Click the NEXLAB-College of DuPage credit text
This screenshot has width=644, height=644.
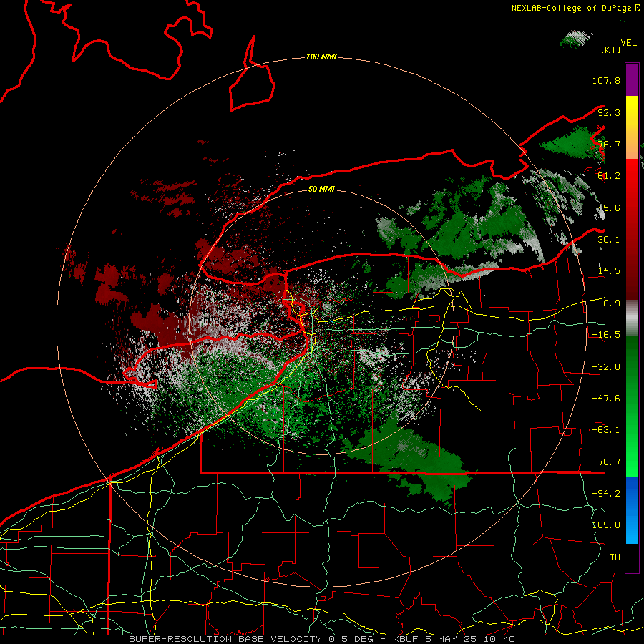pos(575,8)
